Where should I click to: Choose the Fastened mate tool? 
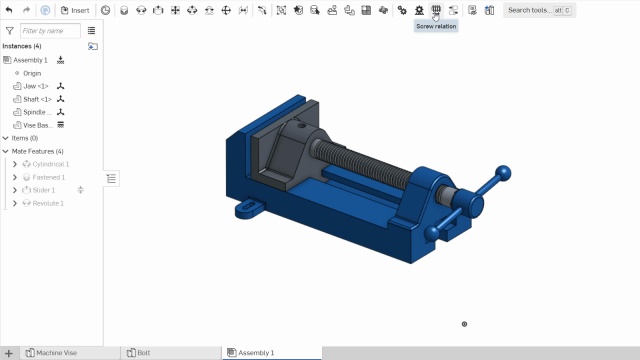[x=124, y=10]
